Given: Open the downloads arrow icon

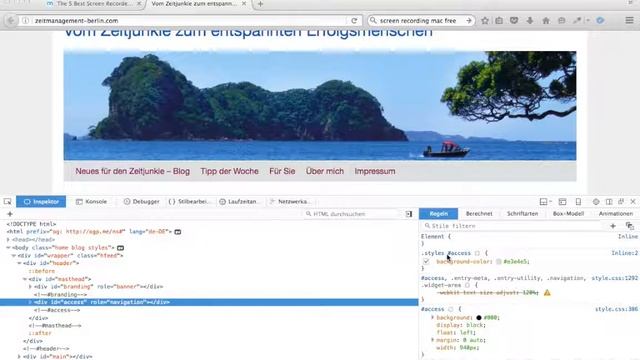Looking at the screenshot, I should point(530,20).
